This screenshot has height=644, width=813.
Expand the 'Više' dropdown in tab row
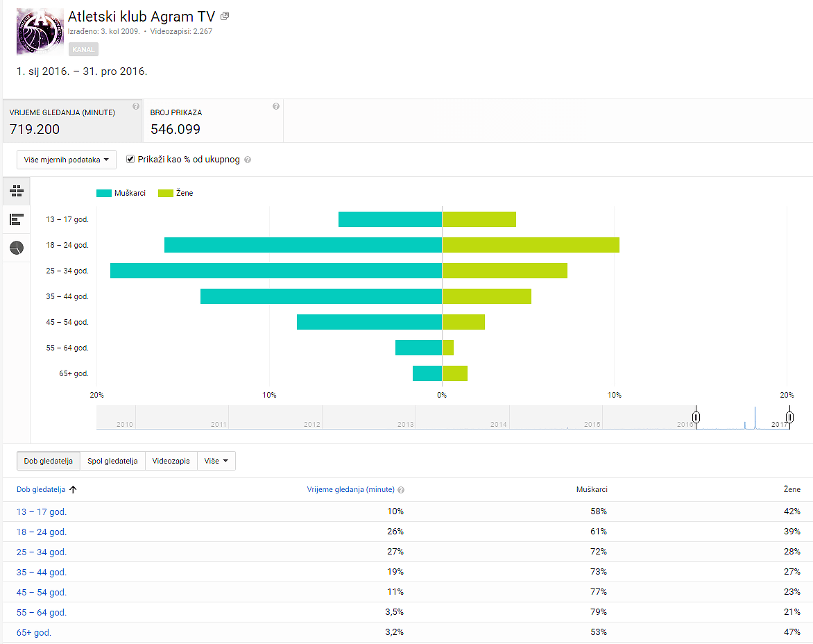[216, 461]
